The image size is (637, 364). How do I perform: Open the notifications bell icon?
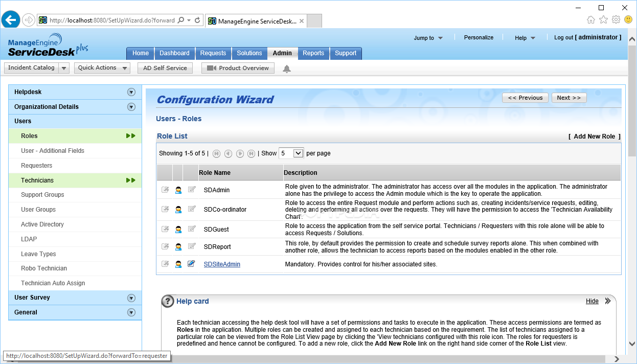[x=287, y=69]
